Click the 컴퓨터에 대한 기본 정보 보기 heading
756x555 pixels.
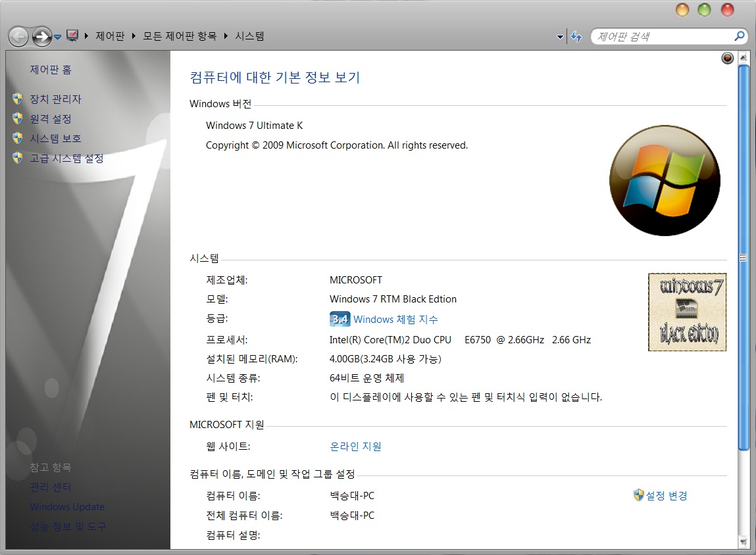(x=275, y=78)
